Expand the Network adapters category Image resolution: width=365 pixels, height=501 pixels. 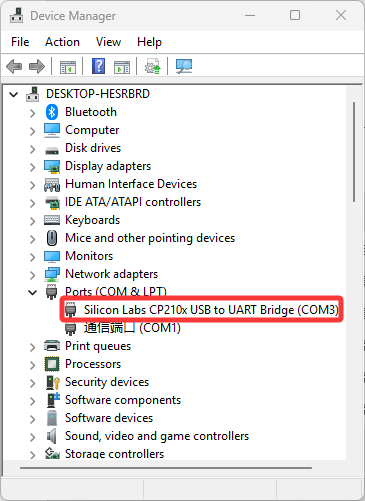coord(32,275)
